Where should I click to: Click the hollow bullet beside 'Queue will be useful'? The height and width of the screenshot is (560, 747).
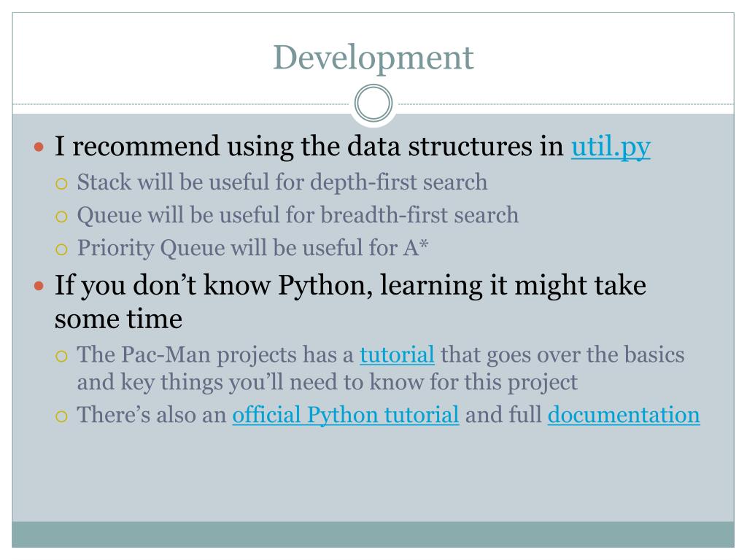point(61,217)
